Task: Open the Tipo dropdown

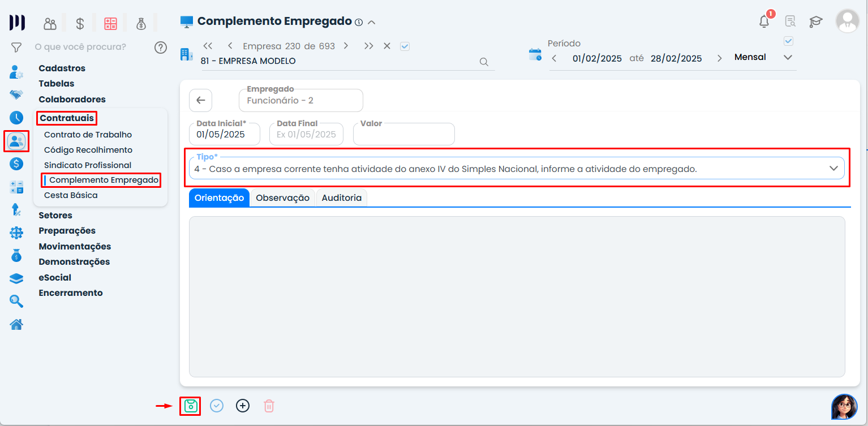Action: (x=517, y=168)
